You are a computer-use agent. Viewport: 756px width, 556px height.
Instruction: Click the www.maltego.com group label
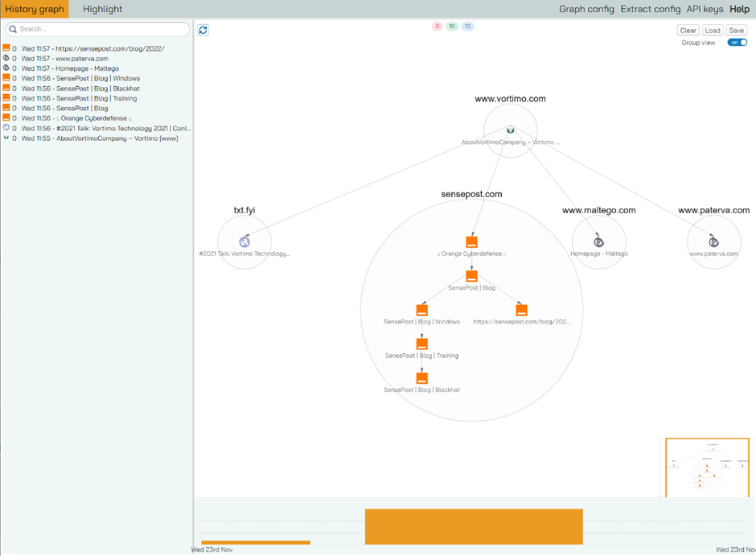click(x=599, y=210)
